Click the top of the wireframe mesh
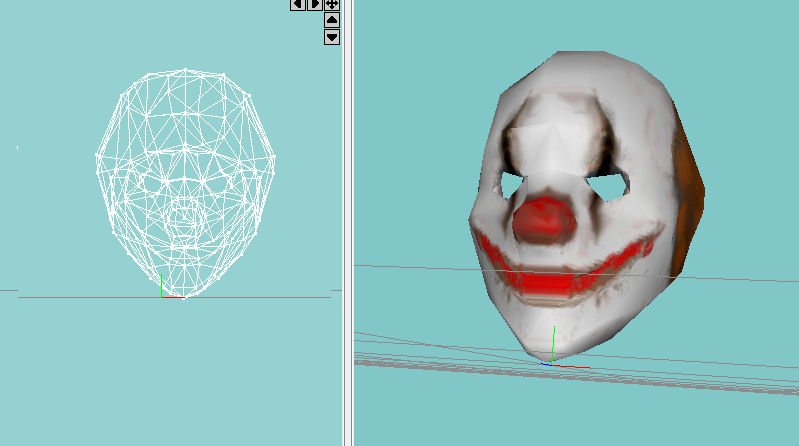Image resolution: width=799 pixels, height=446 pixels. (184, 71)
